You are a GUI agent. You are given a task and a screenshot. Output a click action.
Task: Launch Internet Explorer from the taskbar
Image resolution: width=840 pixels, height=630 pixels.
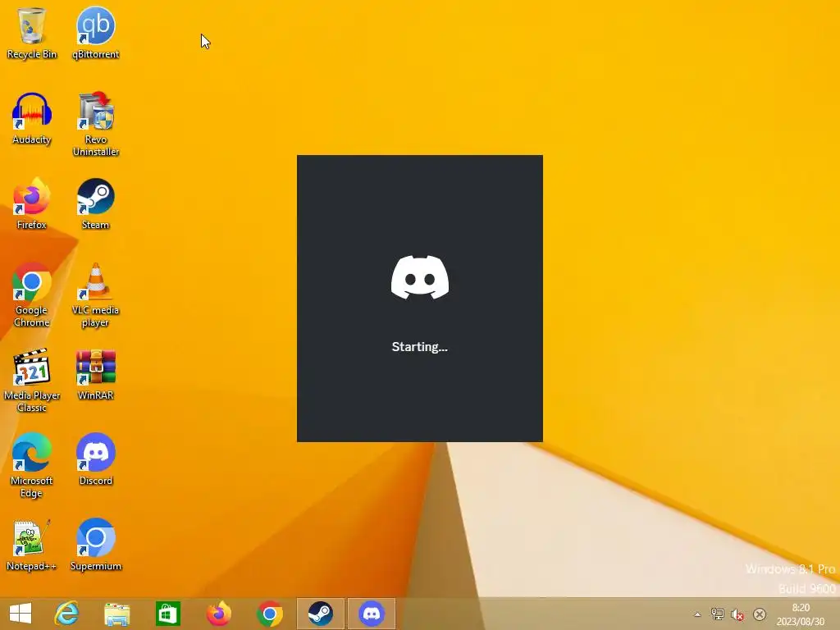(66, 614)
